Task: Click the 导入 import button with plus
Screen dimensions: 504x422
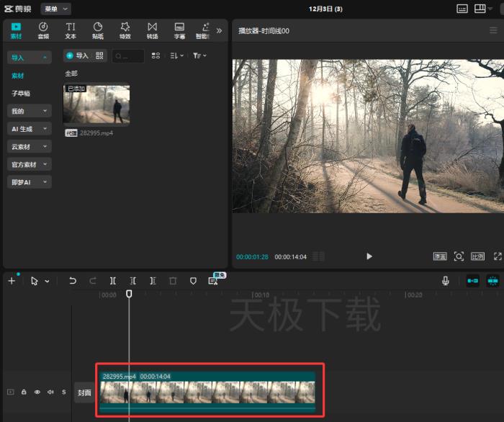Action: (77, 55)
